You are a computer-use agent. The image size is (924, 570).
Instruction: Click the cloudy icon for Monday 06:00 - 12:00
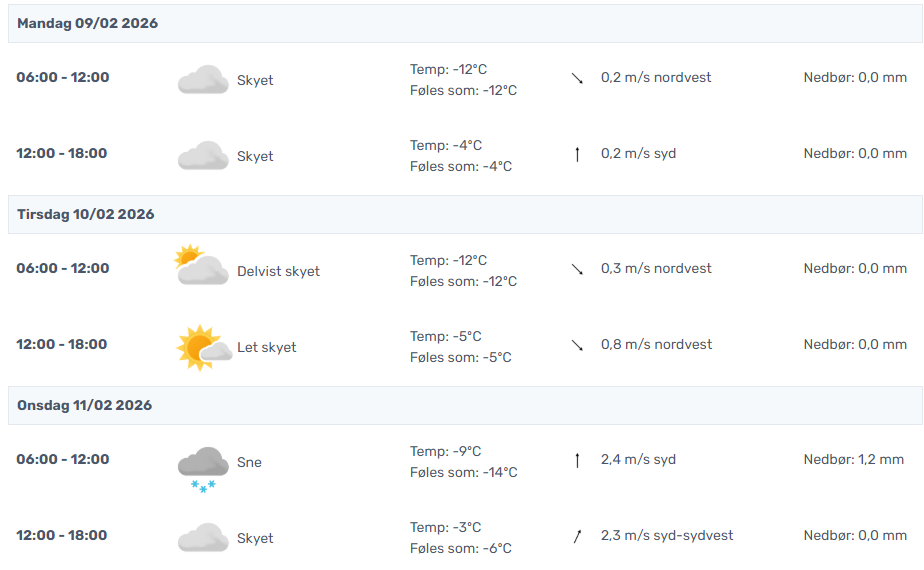click(x=203, y=79)
